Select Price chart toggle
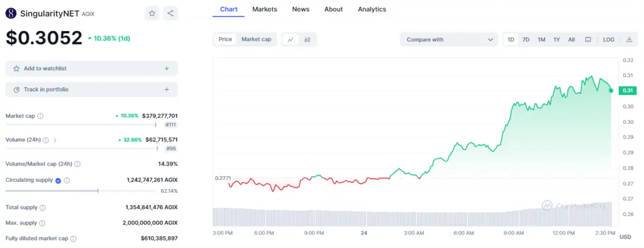The image size is (644, 248). click(x=225, y=40)
